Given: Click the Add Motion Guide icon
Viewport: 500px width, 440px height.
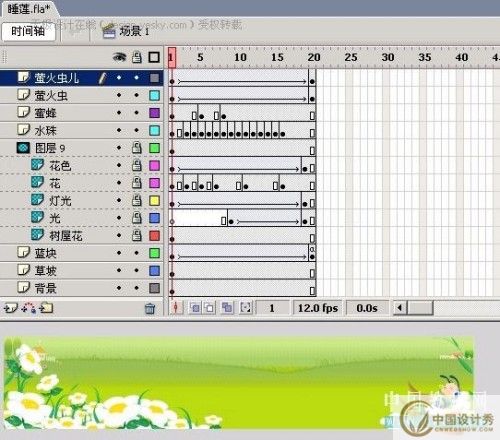Looking at the screenshot, I should pyautogui.click(x=28, y=308).
